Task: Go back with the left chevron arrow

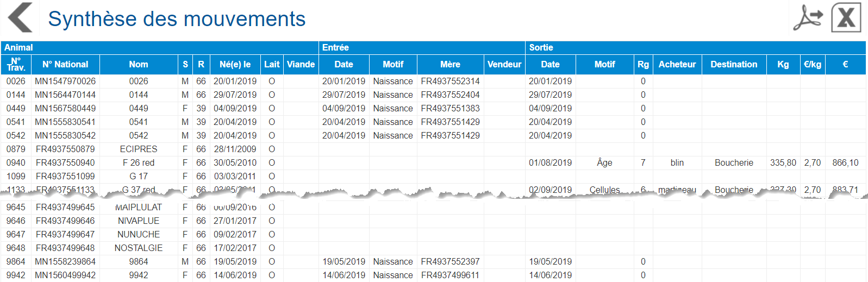Action: [x=21, y=17]
